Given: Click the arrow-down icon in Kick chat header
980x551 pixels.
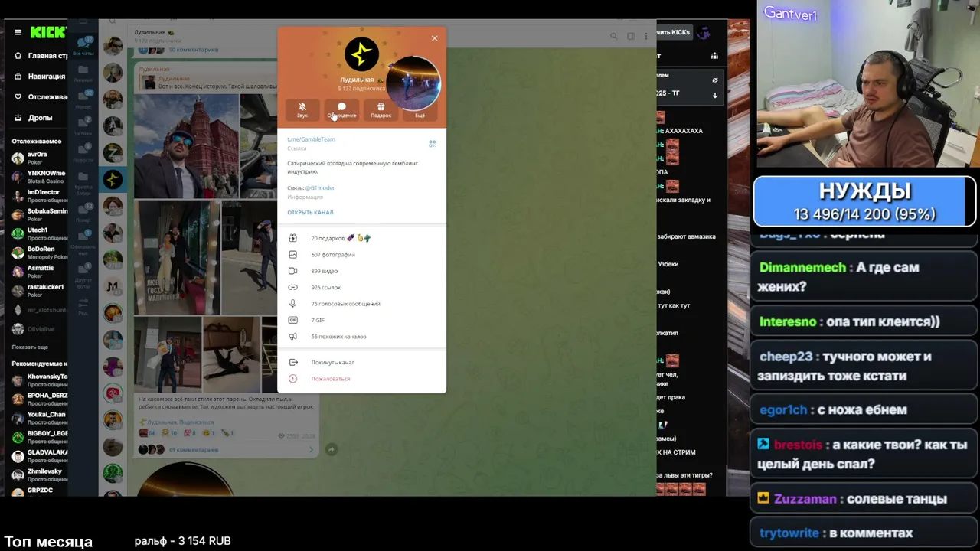Looking at the screenshot, I should tap(715, 96).
